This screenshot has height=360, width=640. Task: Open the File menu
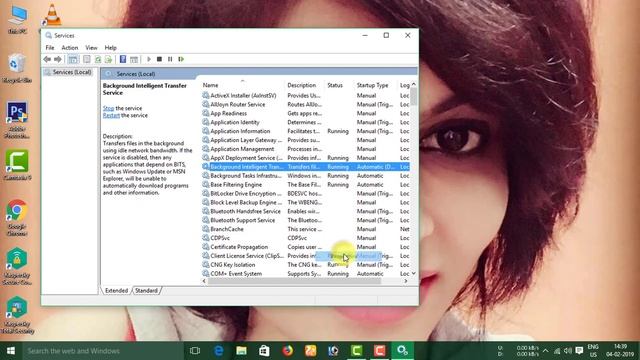pos(50,48)
